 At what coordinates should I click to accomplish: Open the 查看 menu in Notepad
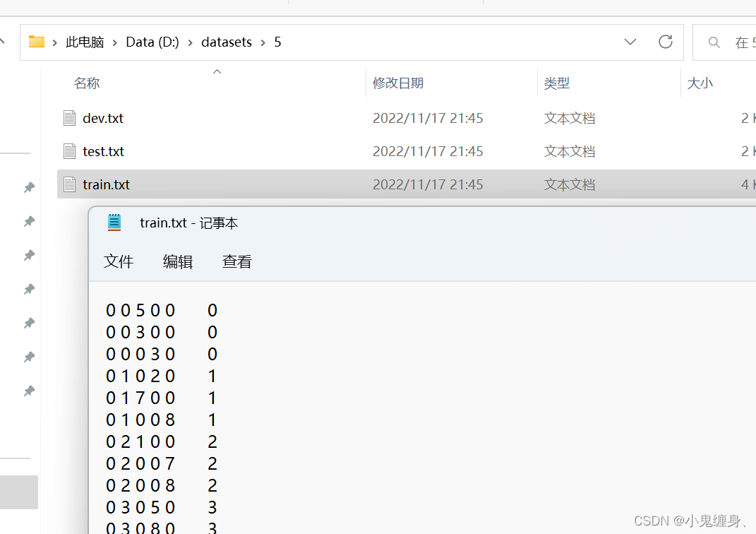(x=236, y=261)
